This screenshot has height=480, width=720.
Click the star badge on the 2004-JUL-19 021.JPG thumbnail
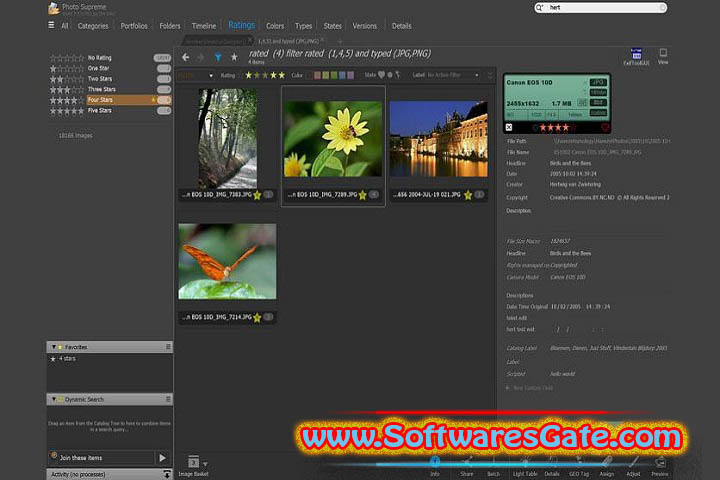(x=468, y=195)
